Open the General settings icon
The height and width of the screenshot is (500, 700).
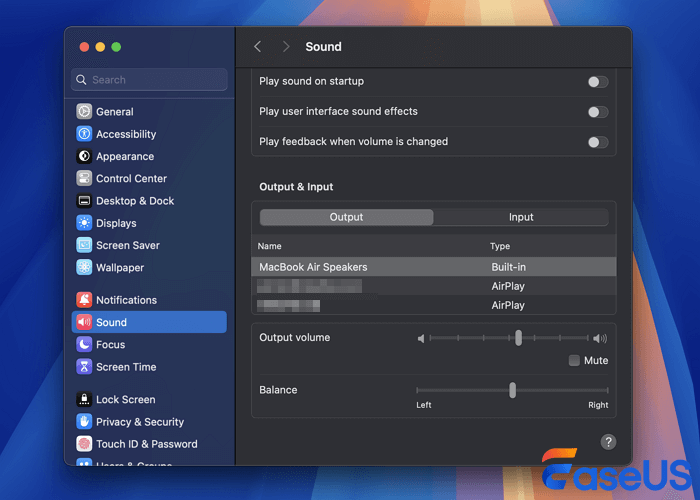coord(84,112)
